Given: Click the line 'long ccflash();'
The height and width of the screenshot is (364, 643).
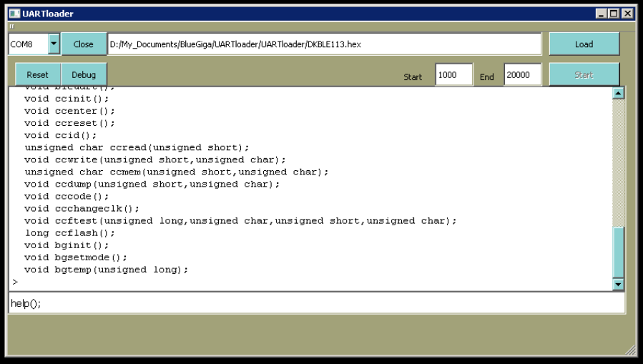Looking at the screenshot, I should click(69, 233).
